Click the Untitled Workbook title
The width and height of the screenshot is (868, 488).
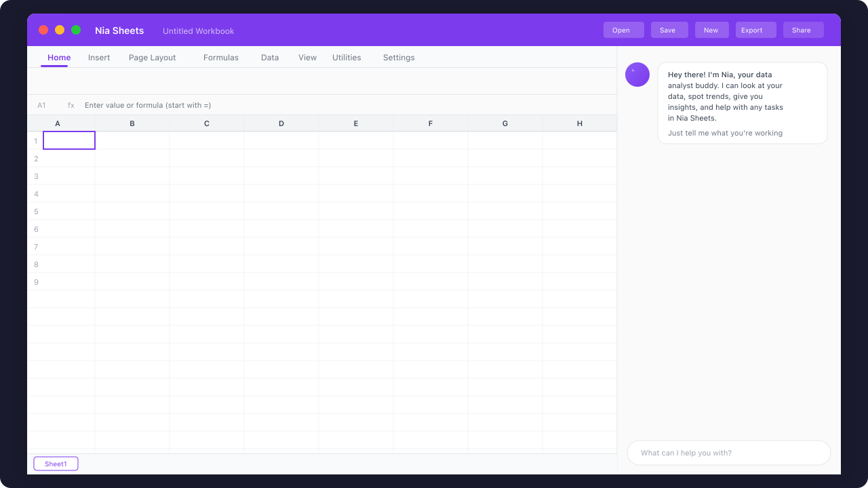coord(198,30)
